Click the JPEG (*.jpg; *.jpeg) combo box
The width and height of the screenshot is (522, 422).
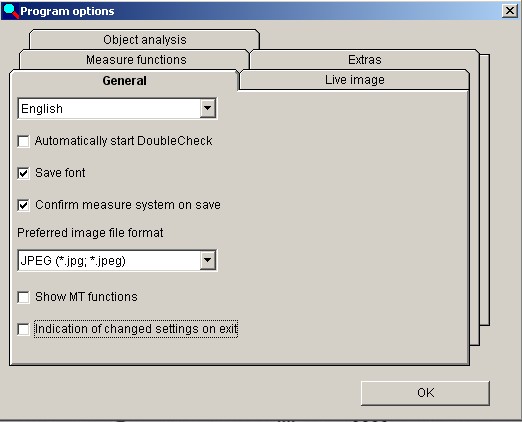click(x=117, y=260)
